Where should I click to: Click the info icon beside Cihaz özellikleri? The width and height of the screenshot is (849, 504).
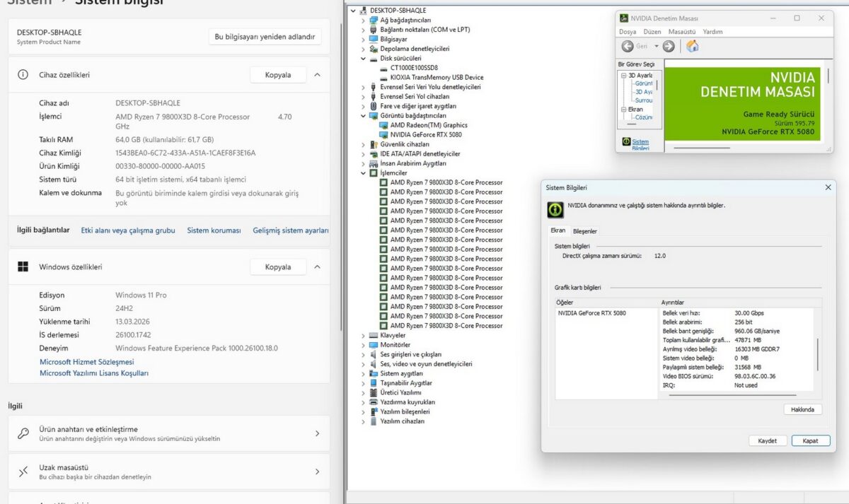tap(23, 74)
